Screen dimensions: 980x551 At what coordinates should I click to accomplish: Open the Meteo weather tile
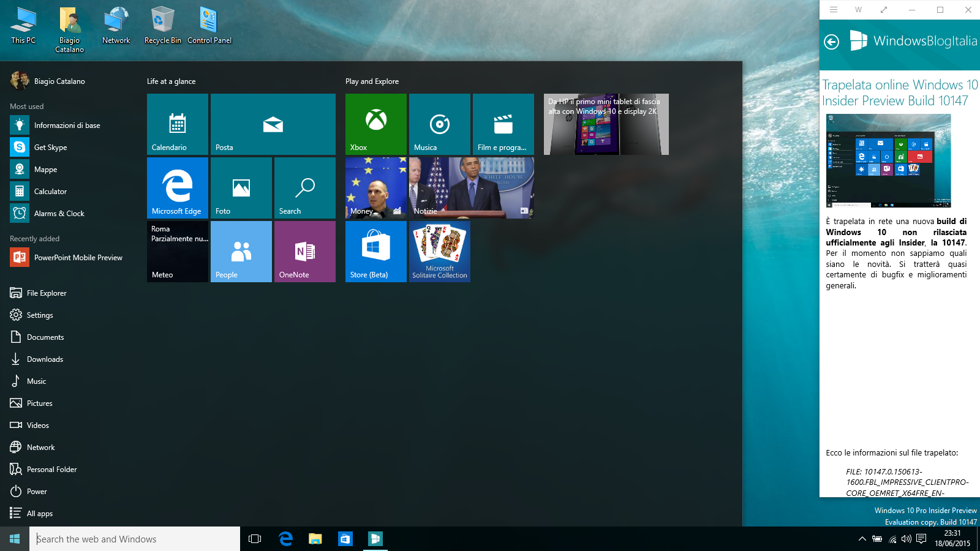[178, 252]
